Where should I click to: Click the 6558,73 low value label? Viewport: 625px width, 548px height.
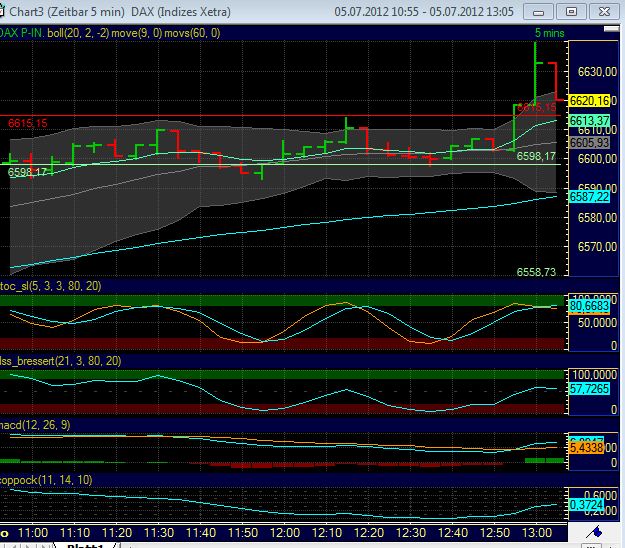click(536, 272)
